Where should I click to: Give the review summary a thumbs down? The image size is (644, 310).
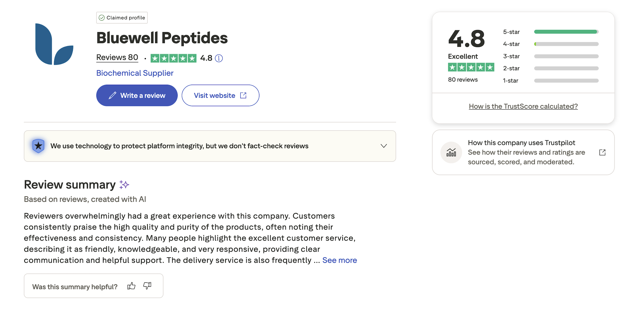[x=147, y=286]
